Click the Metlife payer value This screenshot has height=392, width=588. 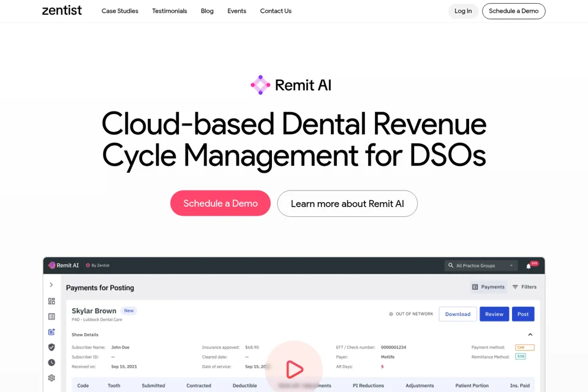tap(388, 357)
